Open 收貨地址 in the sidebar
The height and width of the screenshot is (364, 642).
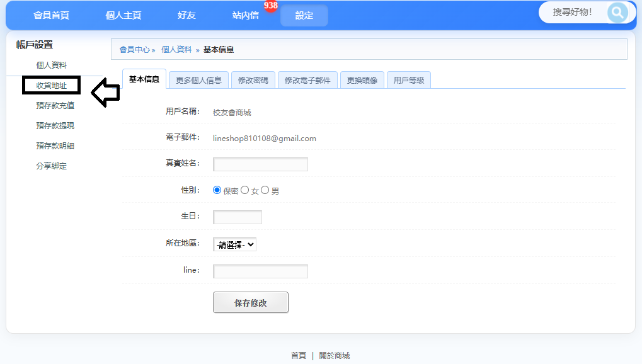pyautogui.click(x=52, y=86)
